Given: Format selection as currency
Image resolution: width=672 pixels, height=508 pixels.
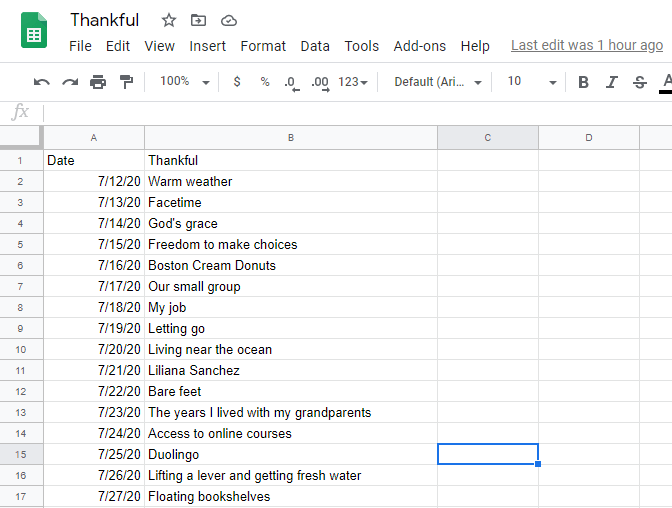Looking at the screenshot, I should point(237,82).
